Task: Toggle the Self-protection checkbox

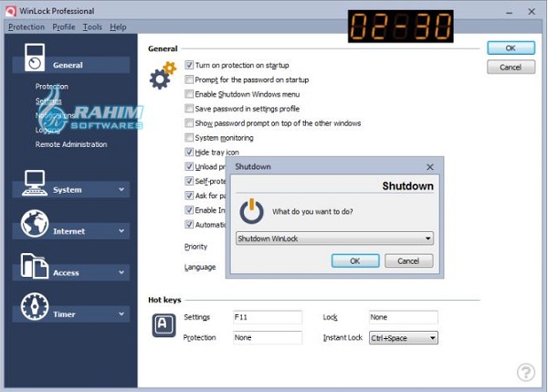Action: click(x=189, y=181)
